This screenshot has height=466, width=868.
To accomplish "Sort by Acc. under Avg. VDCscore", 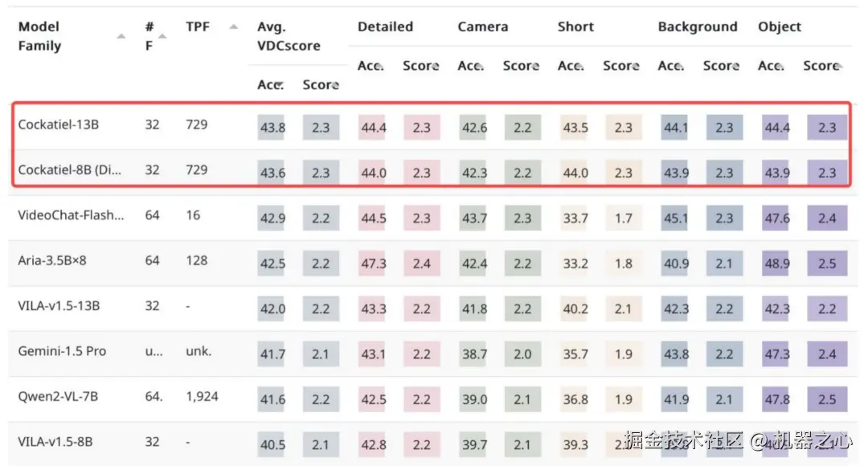I will (x=271, y=84).
